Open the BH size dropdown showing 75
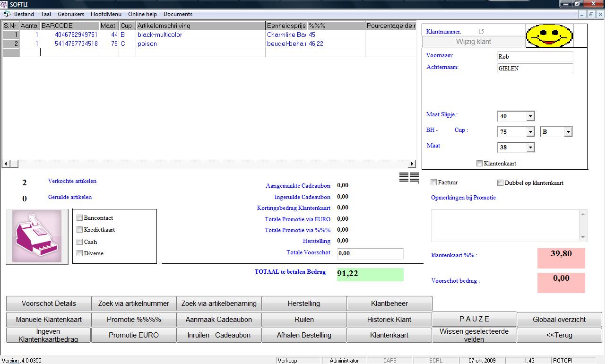The height and width of the screenshot is (364, 606). coord(530,132)
